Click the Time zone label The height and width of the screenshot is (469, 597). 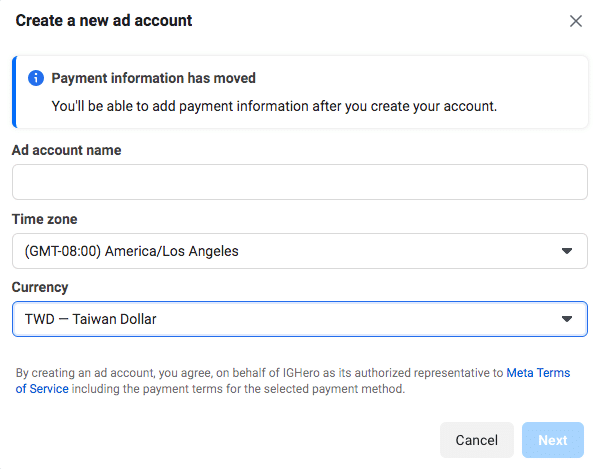(x=45, y=219)
